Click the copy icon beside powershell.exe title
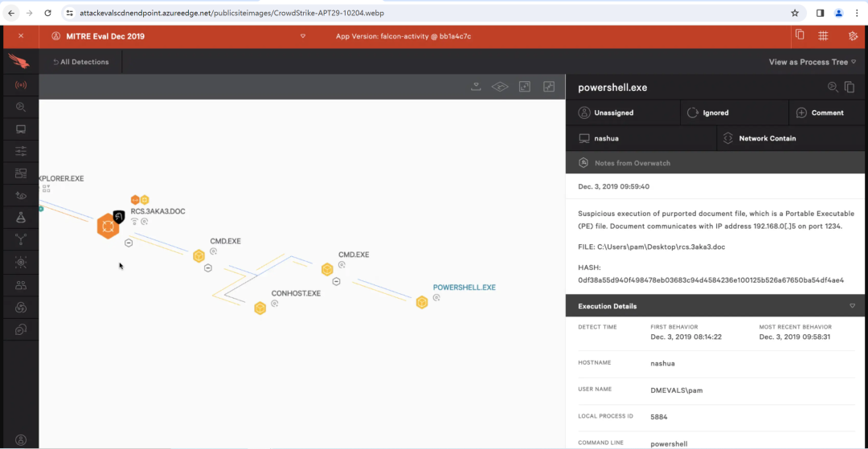 pos(850,87)
